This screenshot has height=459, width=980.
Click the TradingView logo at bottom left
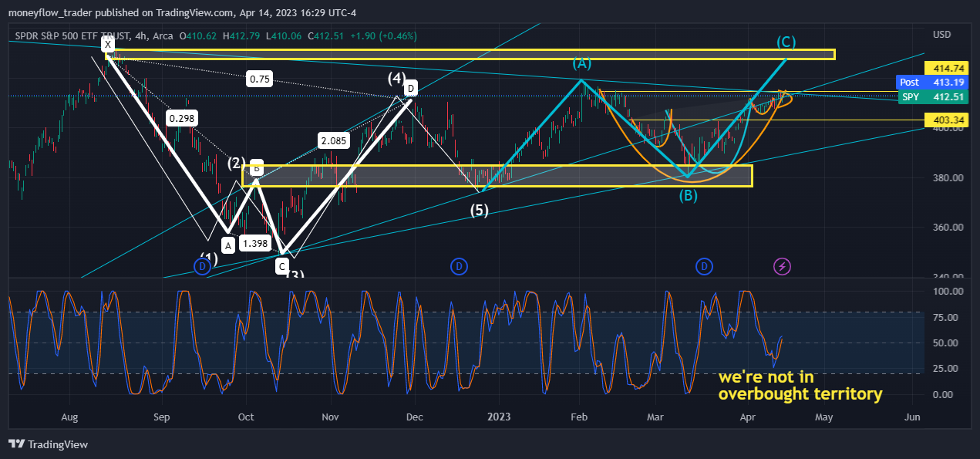[48, 444]
